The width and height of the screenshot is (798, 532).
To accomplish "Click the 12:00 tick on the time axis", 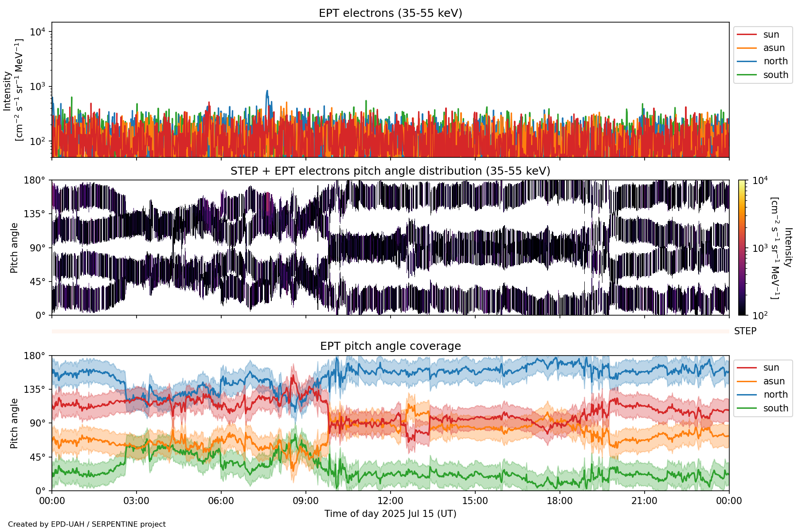I will point(390,501).
